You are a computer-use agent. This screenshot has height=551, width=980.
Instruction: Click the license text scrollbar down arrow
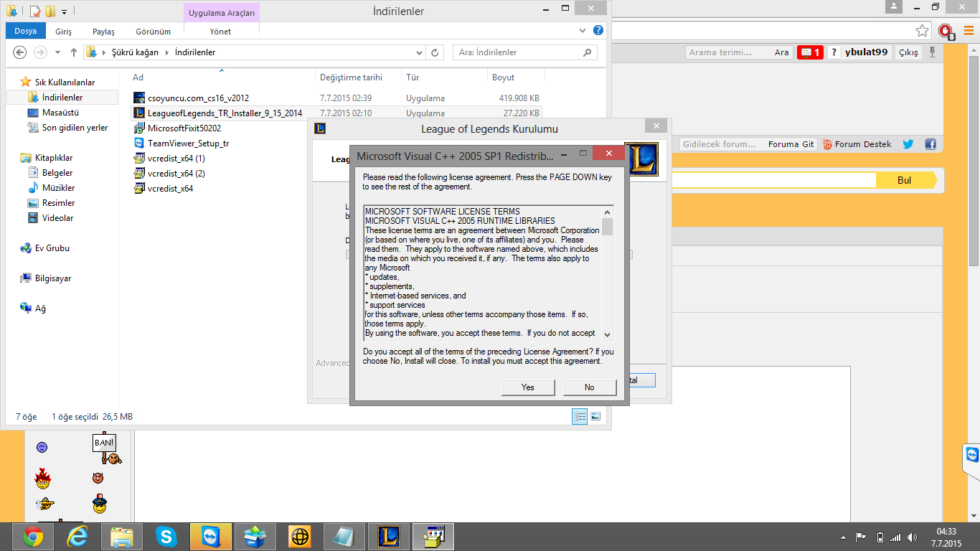[608, 334]
